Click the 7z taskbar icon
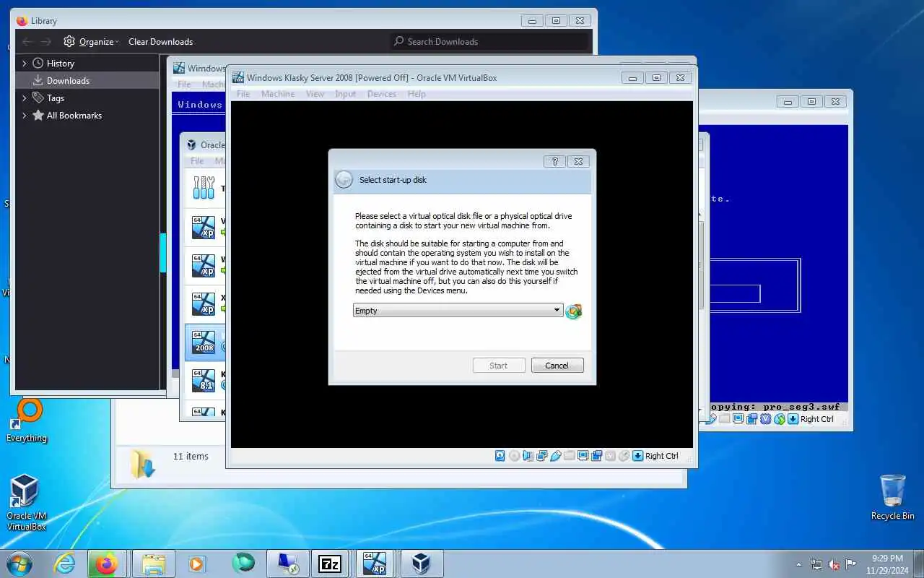 click(330, 564)
